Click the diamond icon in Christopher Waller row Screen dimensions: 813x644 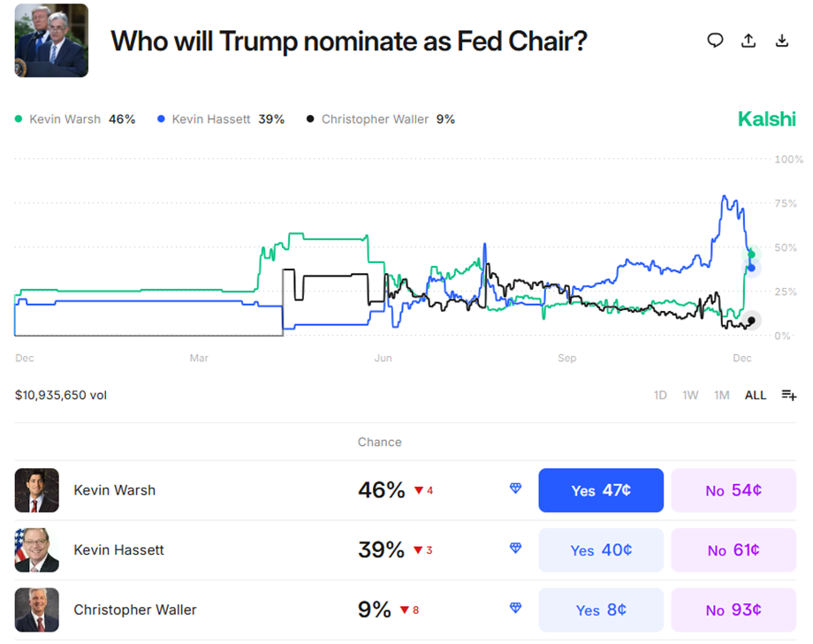pos(515,609)
